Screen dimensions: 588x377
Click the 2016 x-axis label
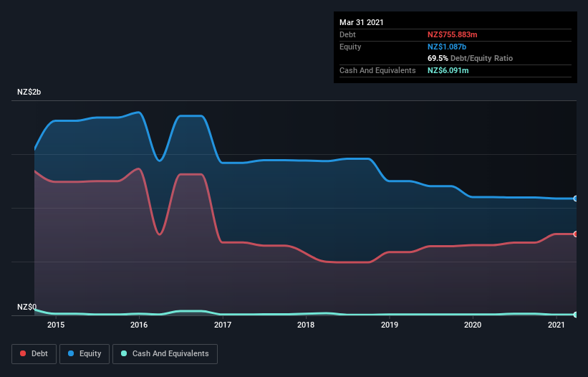coord(139,325)
